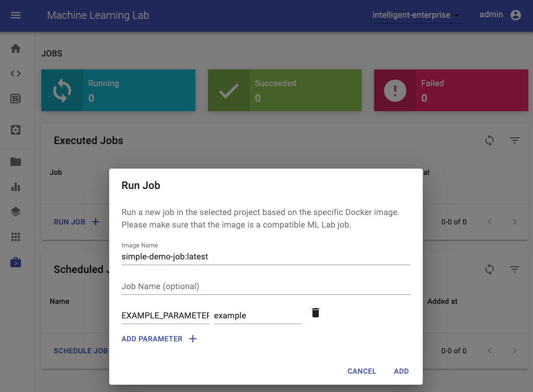
Task: Go to Home via sidebar icon
Action: tap(16, 49)
